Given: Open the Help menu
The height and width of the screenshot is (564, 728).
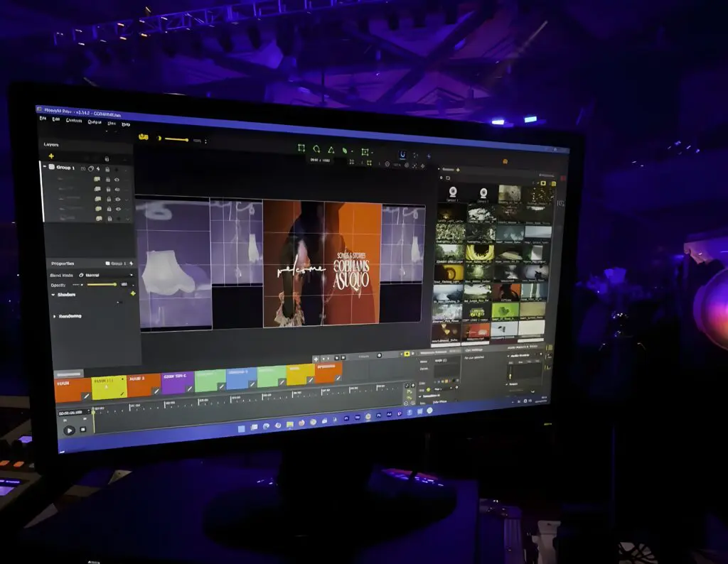Looking at the screenshot, I should point(126,124).
